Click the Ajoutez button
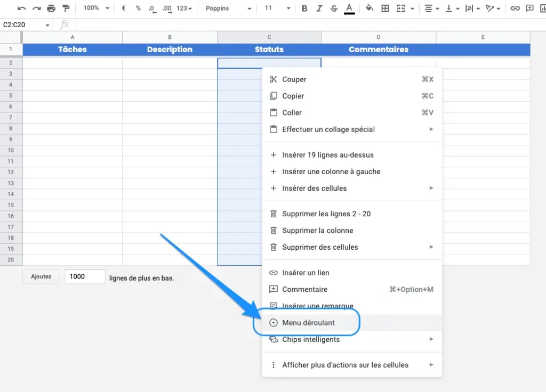Viewport: 546px width, 392px height. click(x=41, y=276)
